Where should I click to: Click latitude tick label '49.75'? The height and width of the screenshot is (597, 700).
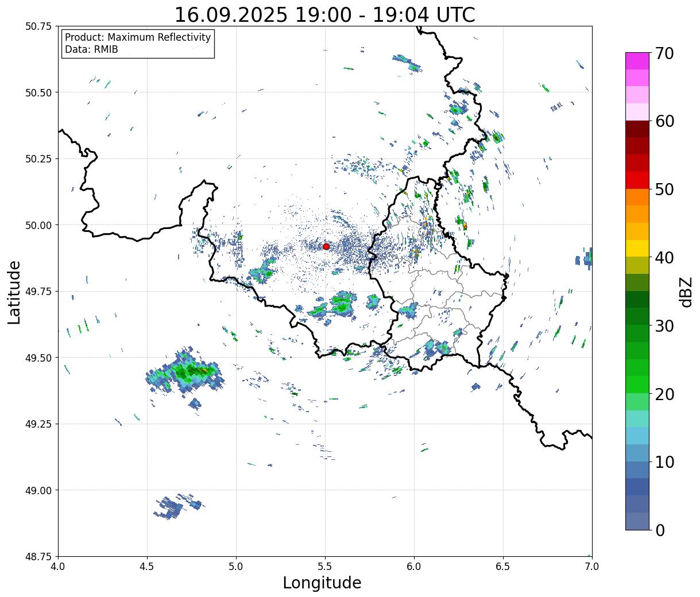pyautogui.click(x=38, y=291)
